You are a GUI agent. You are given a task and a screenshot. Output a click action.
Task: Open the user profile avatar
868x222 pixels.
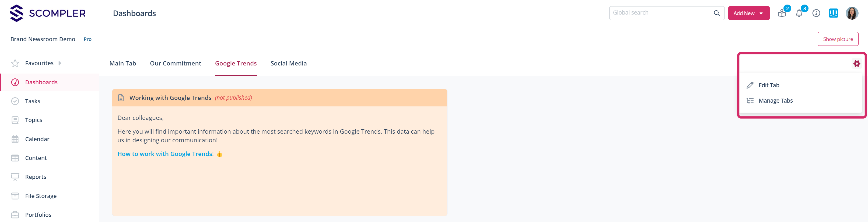pos(852,13)
